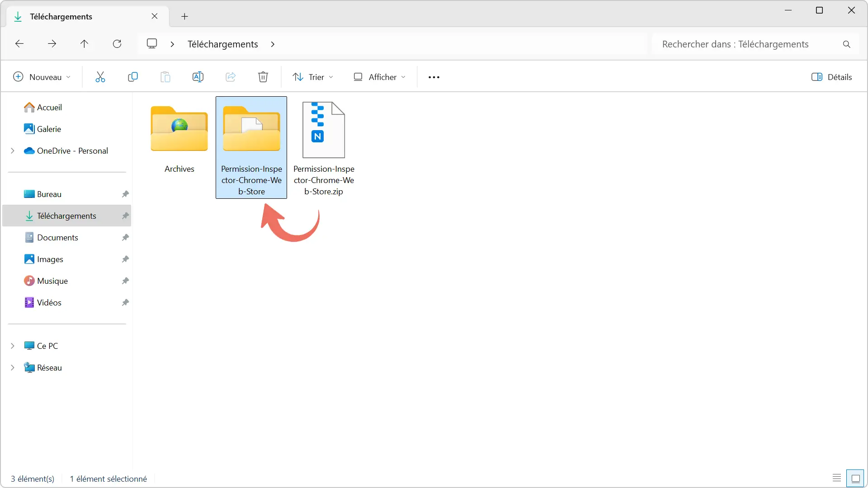Open Documents in quick access

click(51, 237)
